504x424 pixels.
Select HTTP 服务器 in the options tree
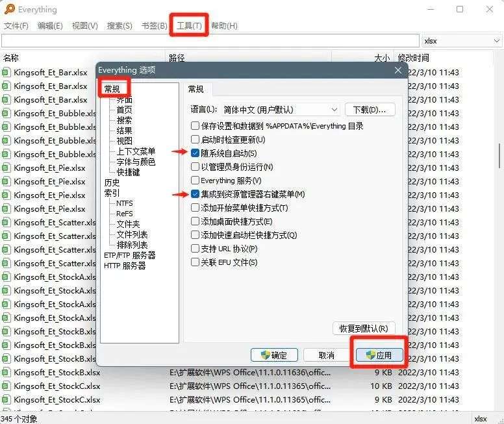pos(125,266)
